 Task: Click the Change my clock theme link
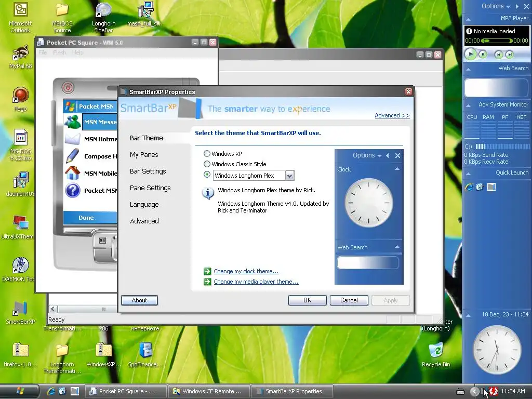(x=246, y=271)
